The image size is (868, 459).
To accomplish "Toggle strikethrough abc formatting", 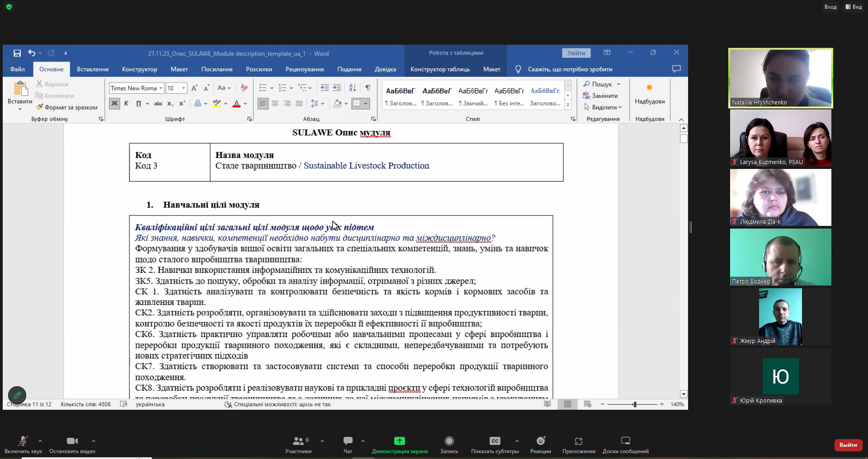I will pyautogui.click(x=158, y=103).
